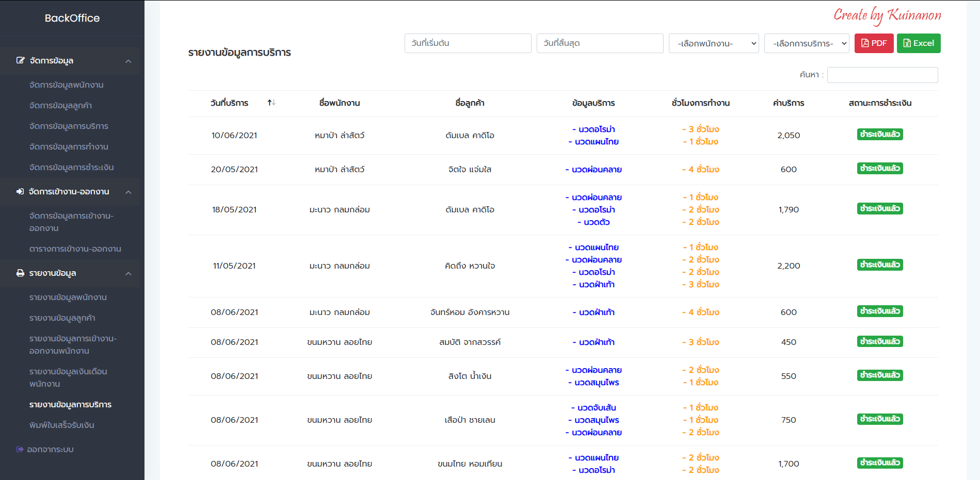Collapse the จัดการข้อมูล section chevron
This screenshot has height=480, width=980.
[128, 61]
